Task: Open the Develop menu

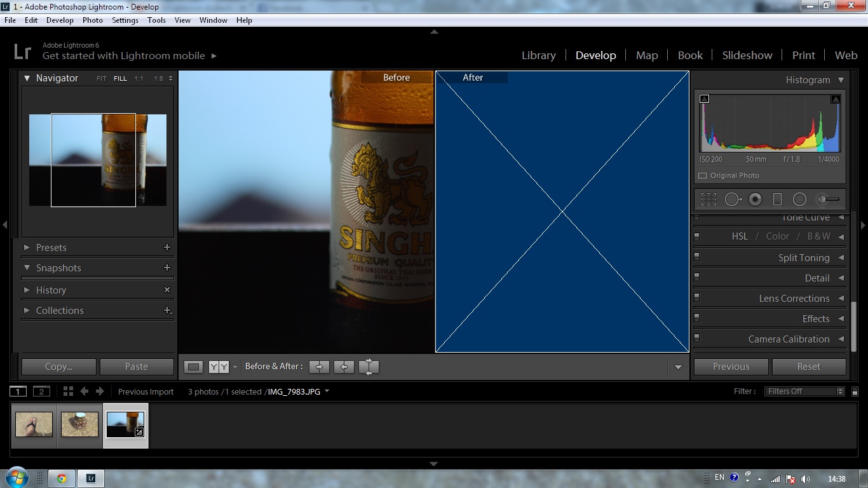Action: 60,20
